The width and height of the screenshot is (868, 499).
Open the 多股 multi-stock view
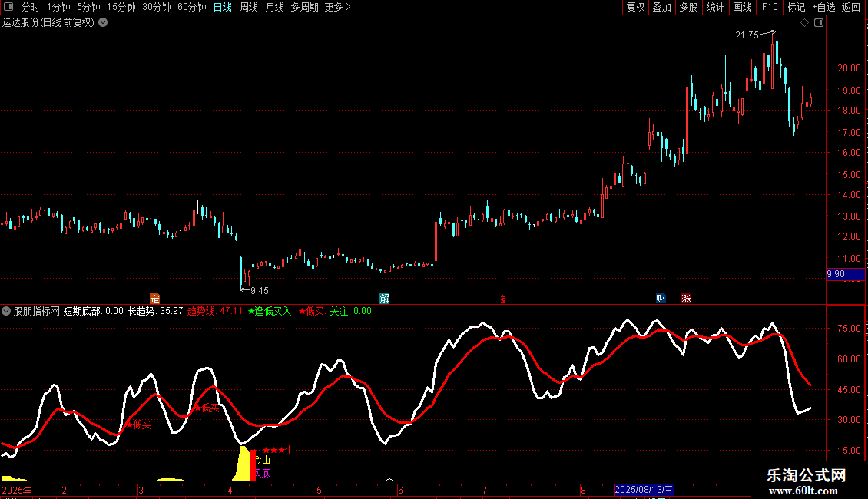click(x=689, y=7)
